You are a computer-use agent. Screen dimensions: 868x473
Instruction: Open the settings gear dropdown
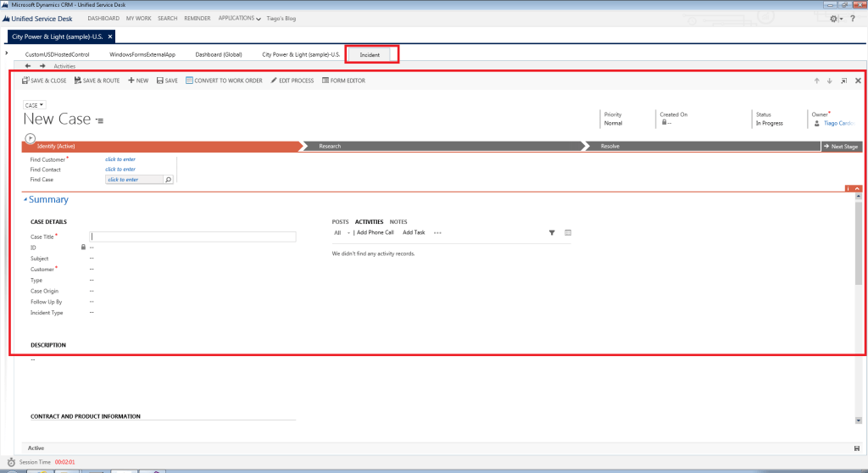[x=836, y=18]
